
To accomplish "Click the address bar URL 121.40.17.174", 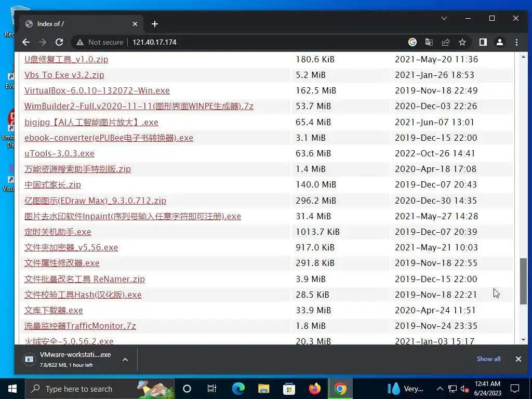I will [x=154, y=42].
